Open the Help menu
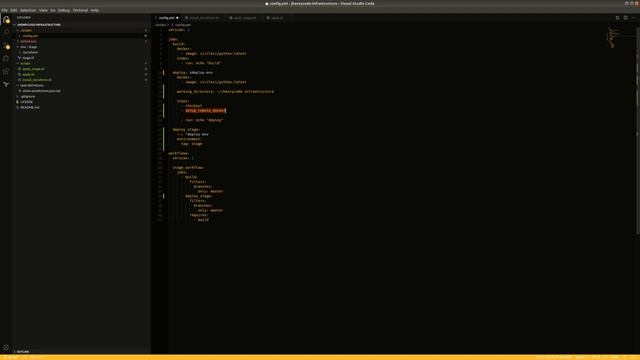Screen dimensions: 640x360 tap(94, 10)
